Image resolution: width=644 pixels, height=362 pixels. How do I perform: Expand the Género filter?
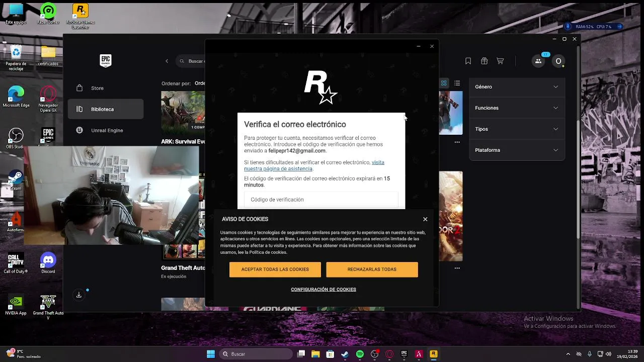tap(517, 87)
